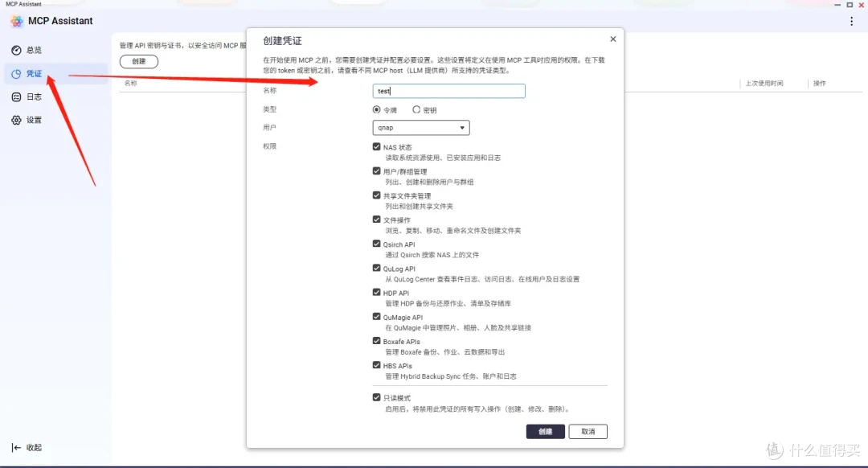Click the Settings (设置) gear icon
868x468 pixels.
pyautogui.click(x=16, y=120)
